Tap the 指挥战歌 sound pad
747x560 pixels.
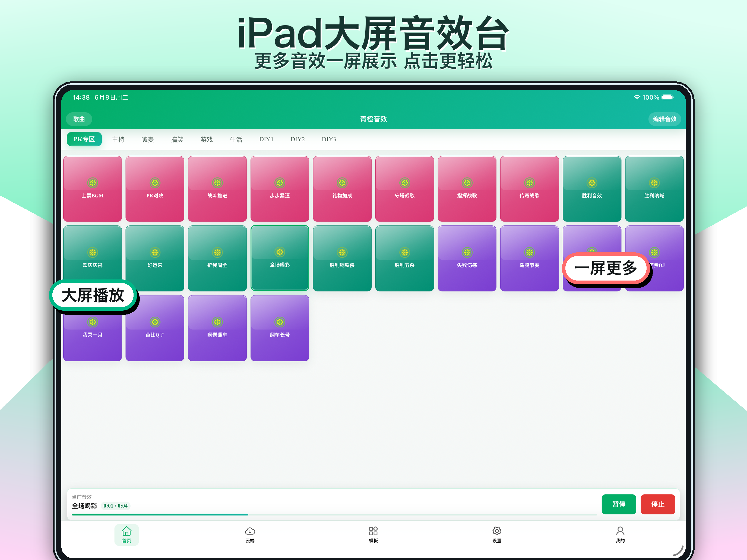click(x=467, y=189)
